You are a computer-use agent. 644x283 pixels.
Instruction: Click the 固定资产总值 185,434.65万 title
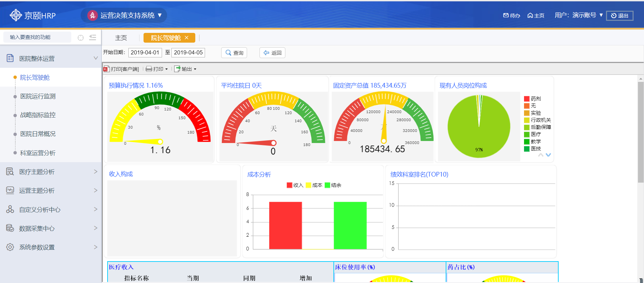coord(370,86)
